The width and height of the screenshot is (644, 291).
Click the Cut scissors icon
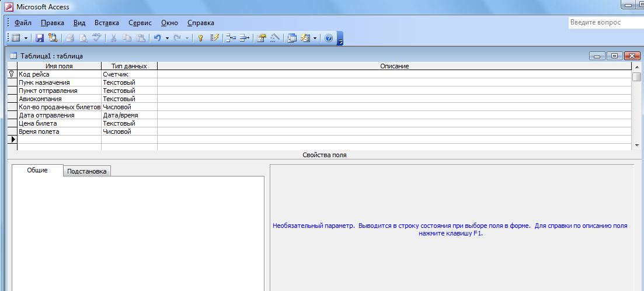click(x=114, y=38)
